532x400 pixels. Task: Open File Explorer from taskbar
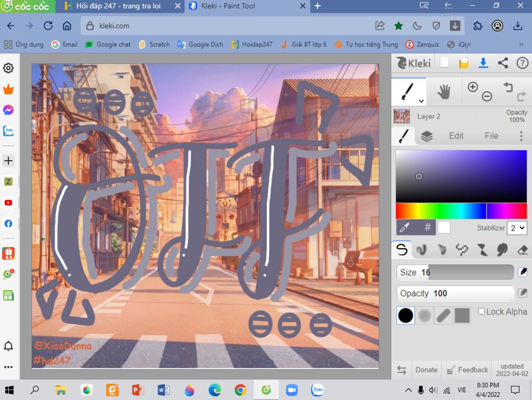[x=61, y=390]
